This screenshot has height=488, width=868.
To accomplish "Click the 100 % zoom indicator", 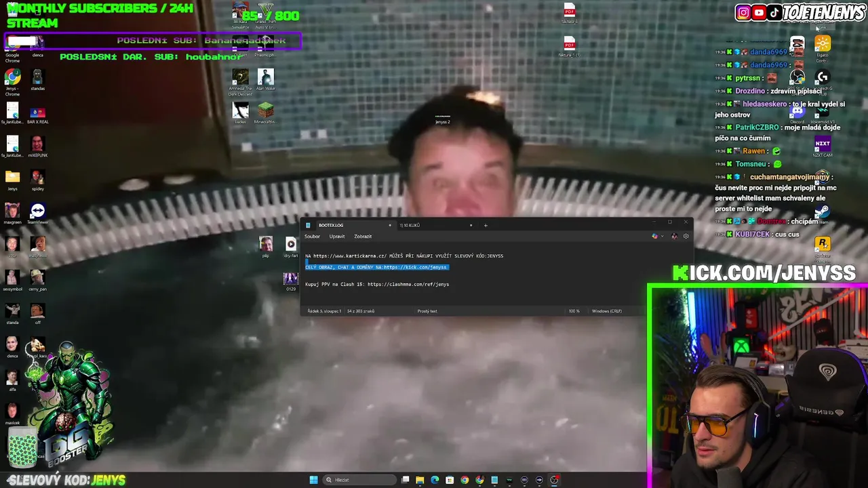I will click(574, 311).
